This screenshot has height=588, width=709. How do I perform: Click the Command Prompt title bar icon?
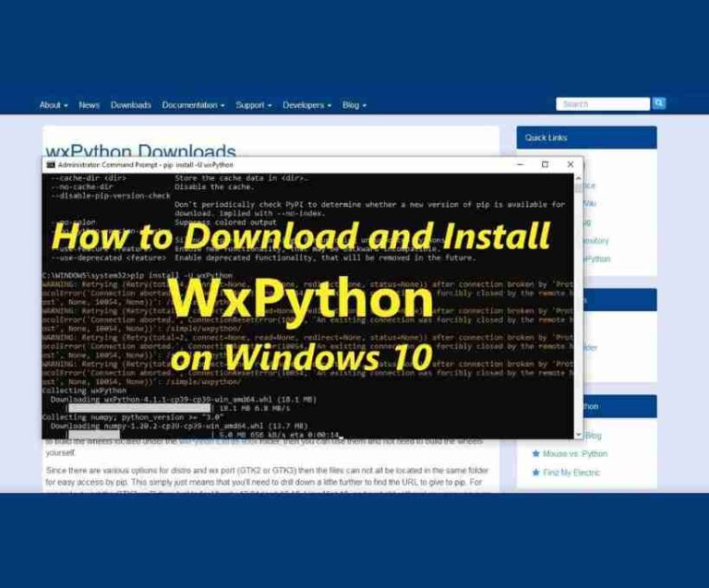click(x=51, y=165)
